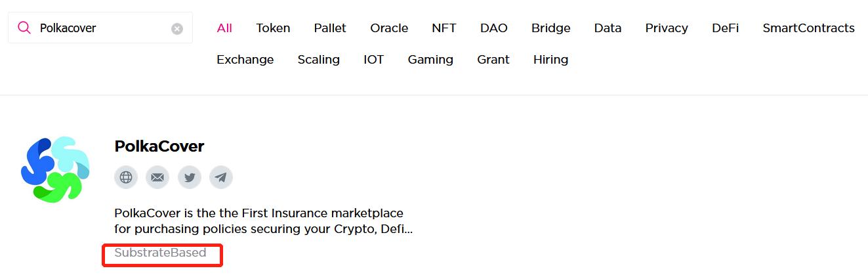Open the PolkaCover project title
The width and height of the screenshot is (868, 277).
[159, 146]
